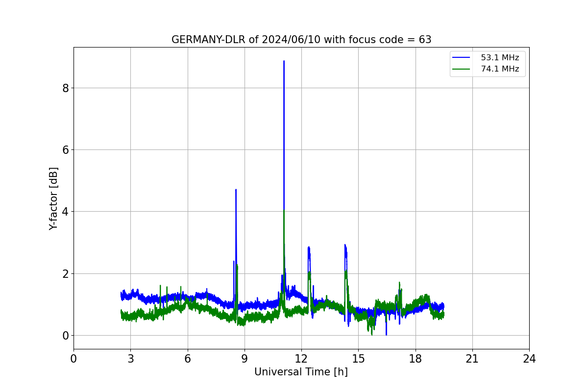Image resolution: width=588 pixels, height=392 pixels.
Task: Click y-axis tick label '2'
Action: pos(65,274)
